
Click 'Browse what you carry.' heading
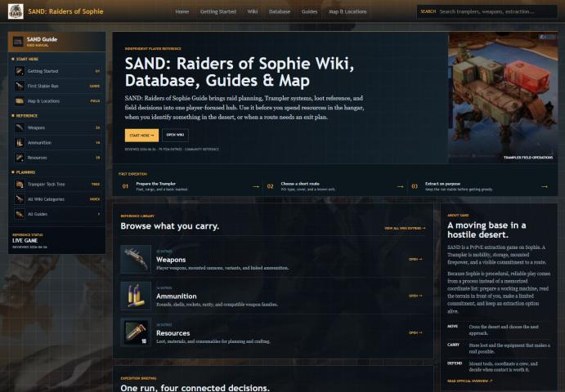point(170,226)
